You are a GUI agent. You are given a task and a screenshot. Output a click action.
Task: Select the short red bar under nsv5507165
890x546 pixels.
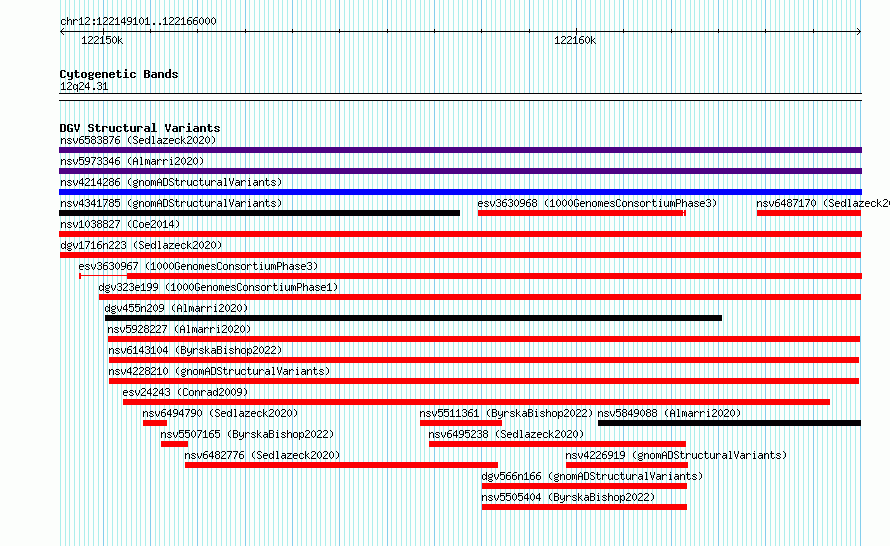(x=174, y=444)
